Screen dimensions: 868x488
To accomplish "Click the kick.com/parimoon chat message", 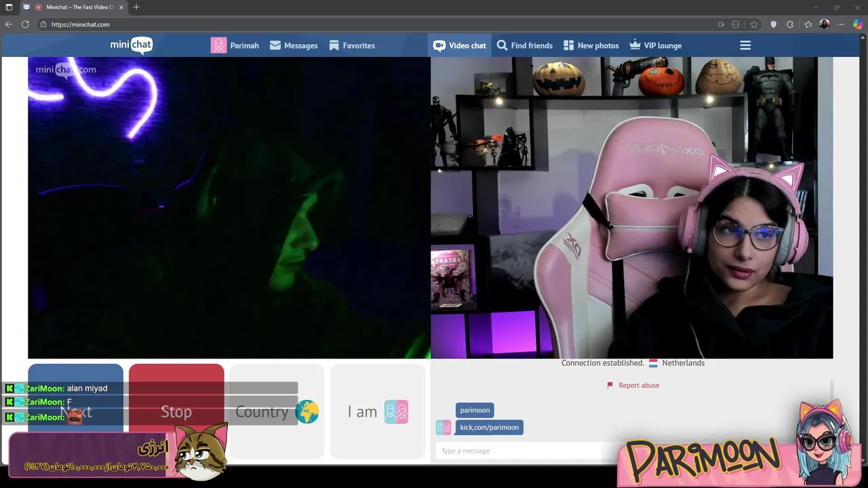I will click(489, 427).
